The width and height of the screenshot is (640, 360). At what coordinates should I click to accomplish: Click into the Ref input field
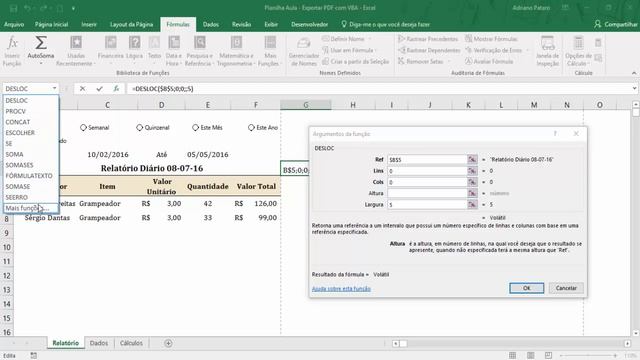[x=427, y=160]
